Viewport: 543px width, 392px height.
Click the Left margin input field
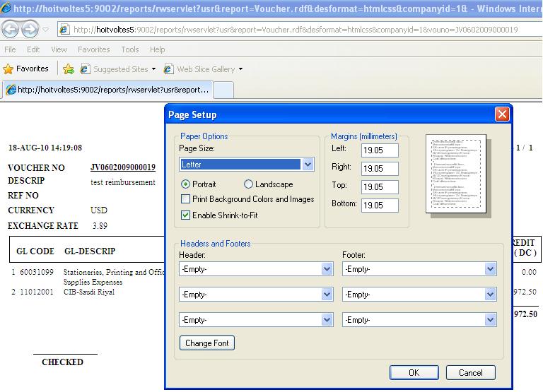(x=380, y=150)
